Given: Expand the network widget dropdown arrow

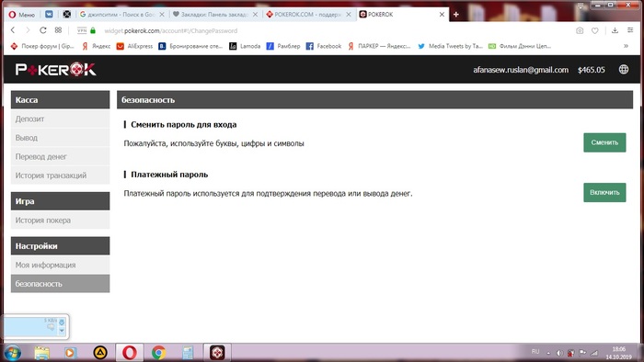Looking at the screenshot, I should (x=62, y=331).
